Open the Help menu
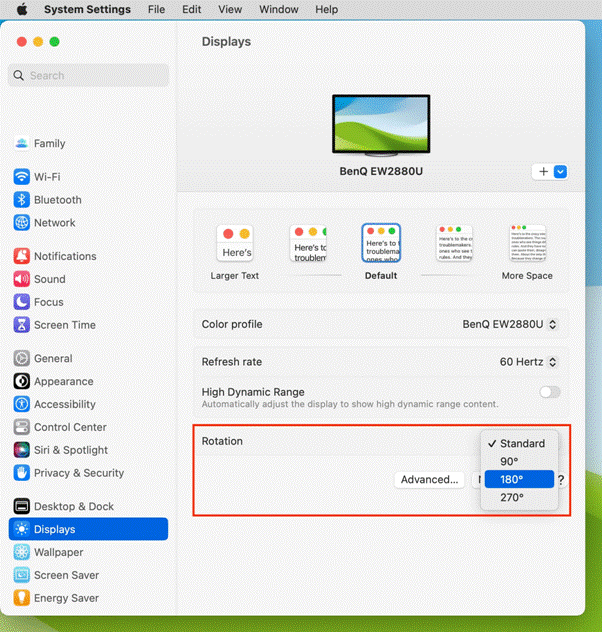 [326, 9]
